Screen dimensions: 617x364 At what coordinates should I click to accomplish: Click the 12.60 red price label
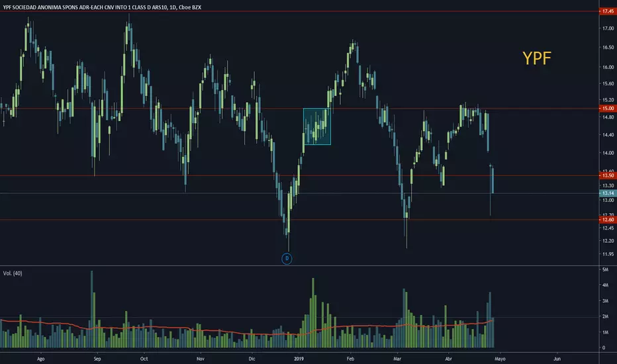pos(608,220)
